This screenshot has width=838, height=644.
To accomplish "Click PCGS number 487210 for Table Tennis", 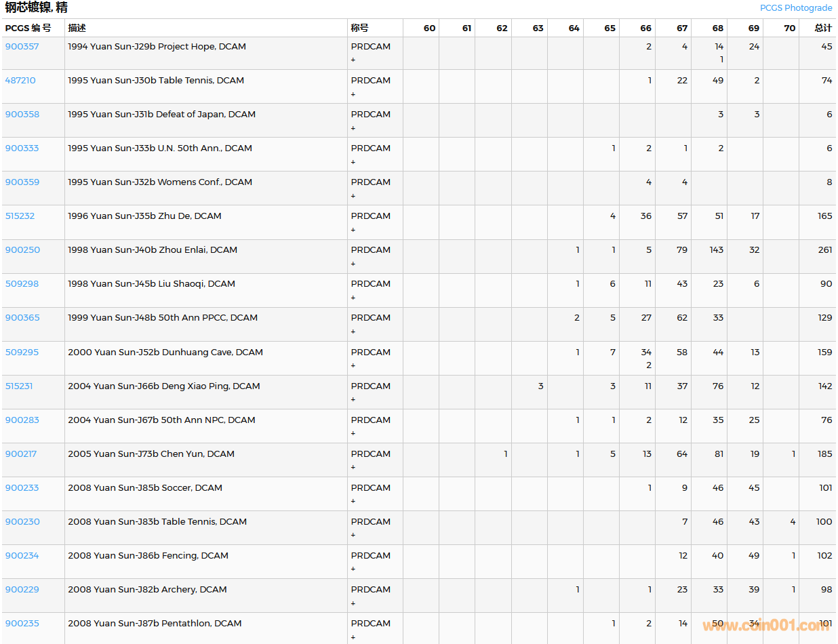I will (x=20, y=81).
